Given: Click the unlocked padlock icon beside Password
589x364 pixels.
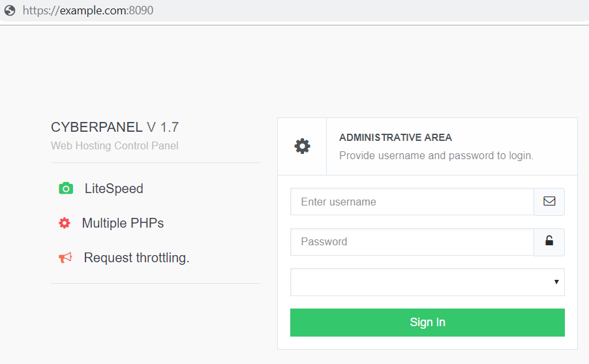Looking at the screenshot, I should (x=549, y=241).
